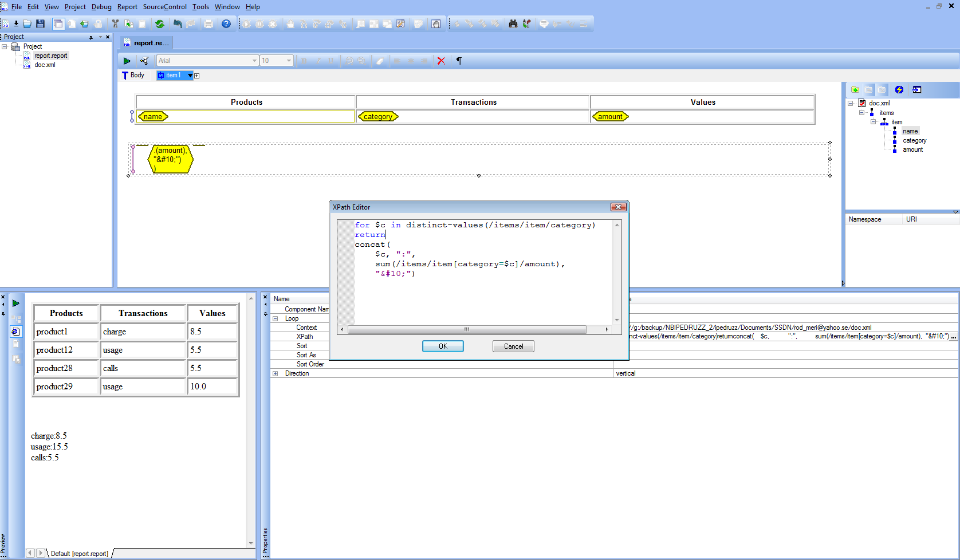Collapse the item node in data tree
960x560 pixels.
click(x=873, y=122)
